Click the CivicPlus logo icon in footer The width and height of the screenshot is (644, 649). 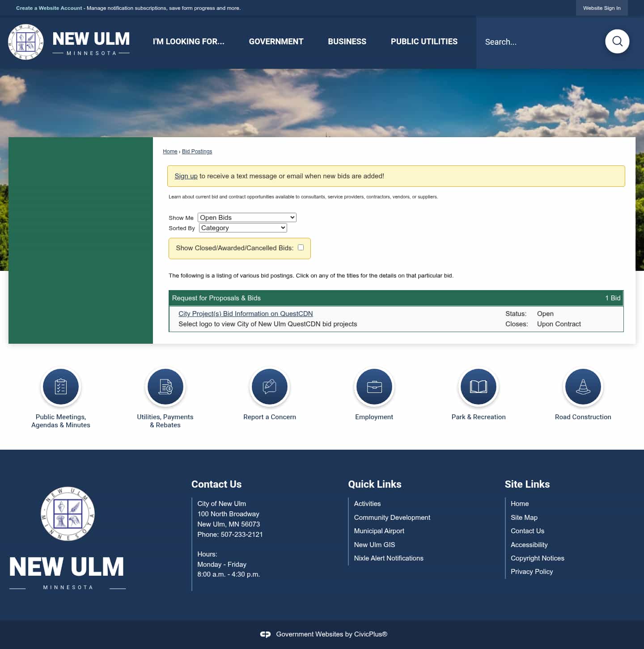(266, 634)
